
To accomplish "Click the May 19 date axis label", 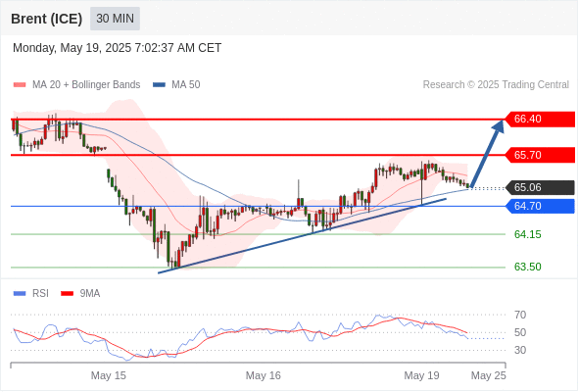I will 421,375.
